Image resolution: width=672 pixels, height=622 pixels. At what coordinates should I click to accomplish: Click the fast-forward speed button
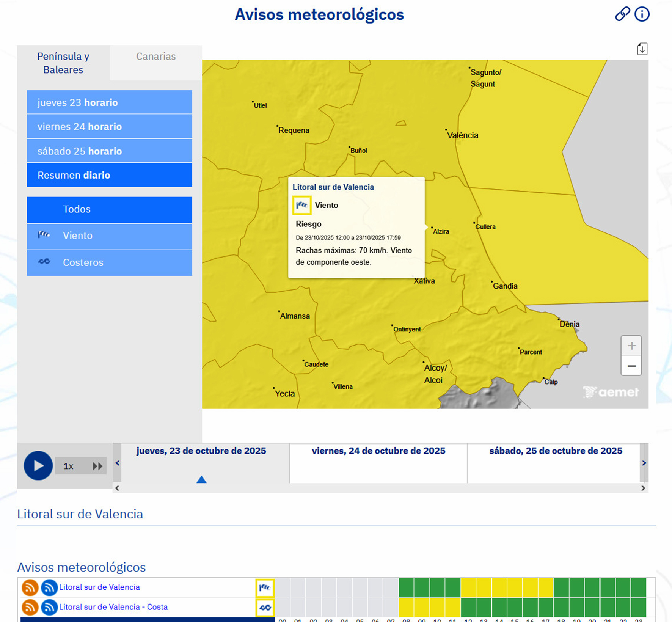(x=97, y=466)
